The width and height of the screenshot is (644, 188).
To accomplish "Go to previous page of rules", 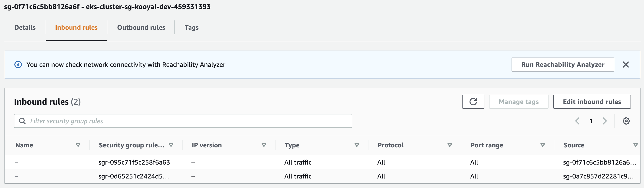I will click(x=577, y=121).
